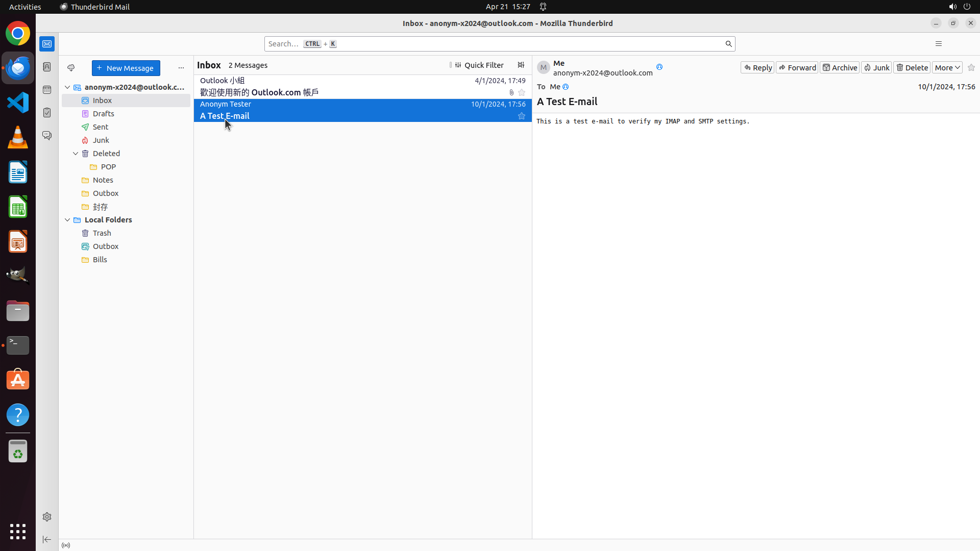Open the Calendar space icon
The width and height of the screenshot is (980, 551).
[47, 90]
